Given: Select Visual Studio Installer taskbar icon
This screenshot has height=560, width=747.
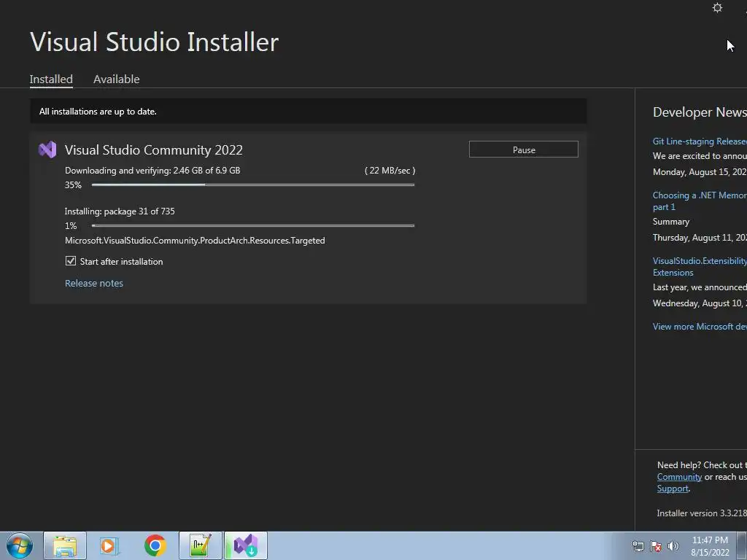Looking at the screenshot, I should click(246, 545).
